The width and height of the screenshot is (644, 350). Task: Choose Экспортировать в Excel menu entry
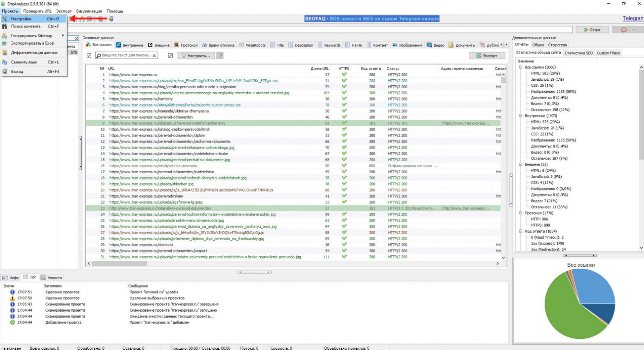pos(33,43)
